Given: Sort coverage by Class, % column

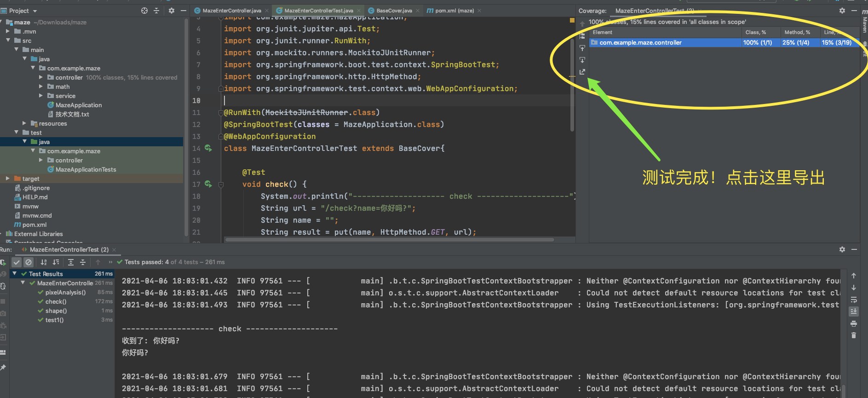Looking at the screenshot, I should [x=760, y=32].
